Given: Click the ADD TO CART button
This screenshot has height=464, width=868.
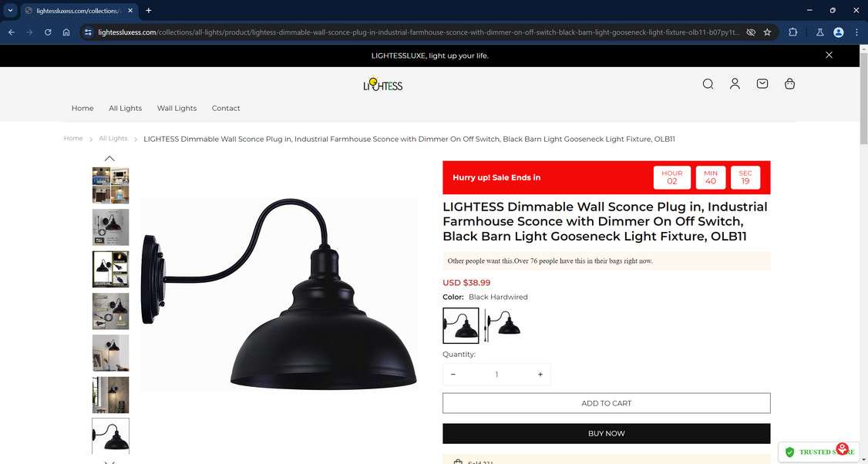Looking at the screenshot, I should [606, 403].
